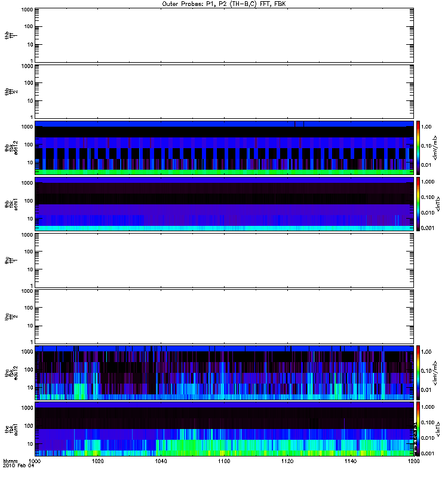Click the <|mV/m|> unit label beside thb edc12
Screen dimensions: 448x478
435,148
